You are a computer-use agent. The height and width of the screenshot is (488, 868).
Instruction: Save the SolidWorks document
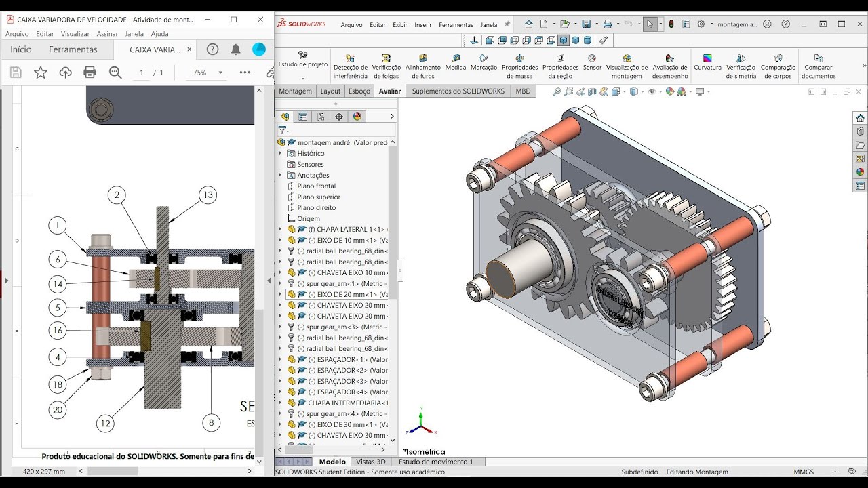[586, 24]
